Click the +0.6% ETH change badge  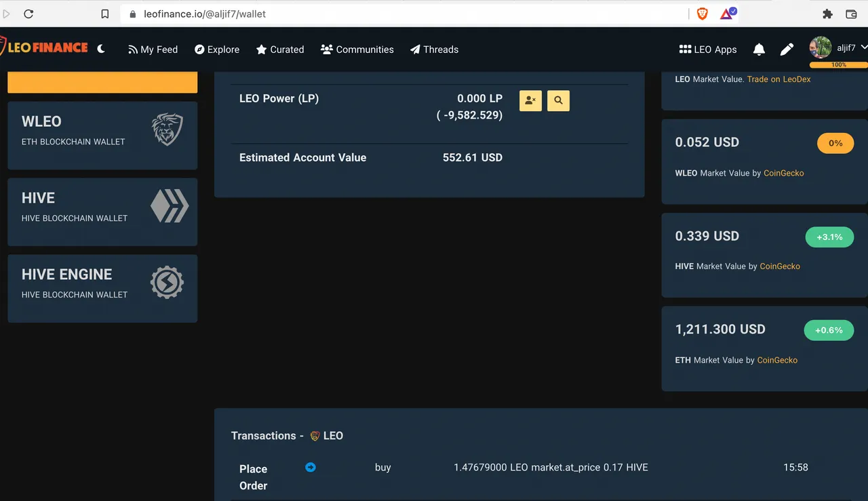click(x=829, y=330)
